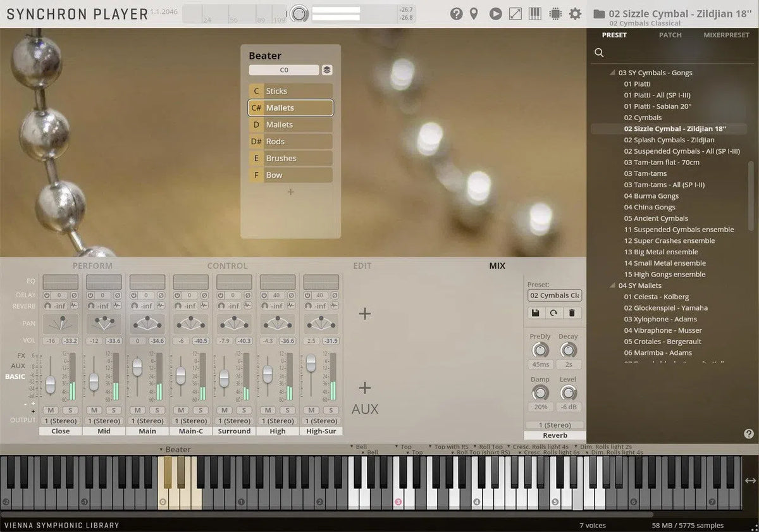Collapse the 03 SY Cymbals - Gongs group
The image size is (759, 532).
611,72
